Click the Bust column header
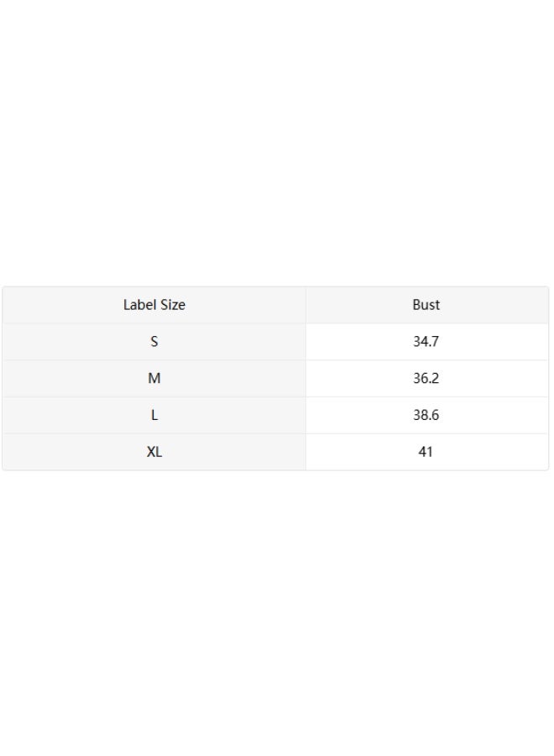Screen dimensions: 554x756 click(x=426, y=305)
